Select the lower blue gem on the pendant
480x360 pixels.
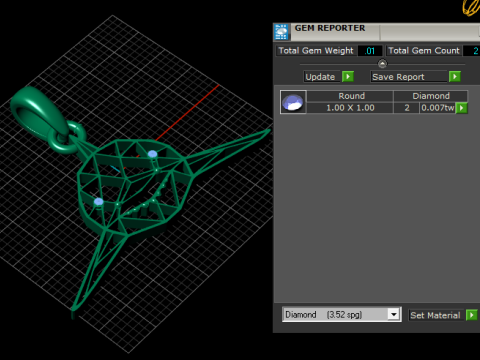pyautogui.click(x=99, y=201)
